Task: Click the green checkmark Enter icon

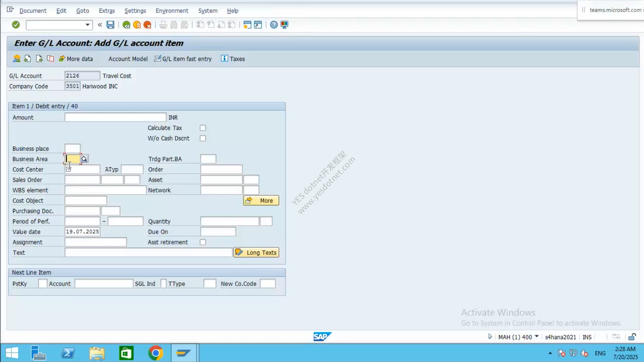Action: [x=16, y=25]
